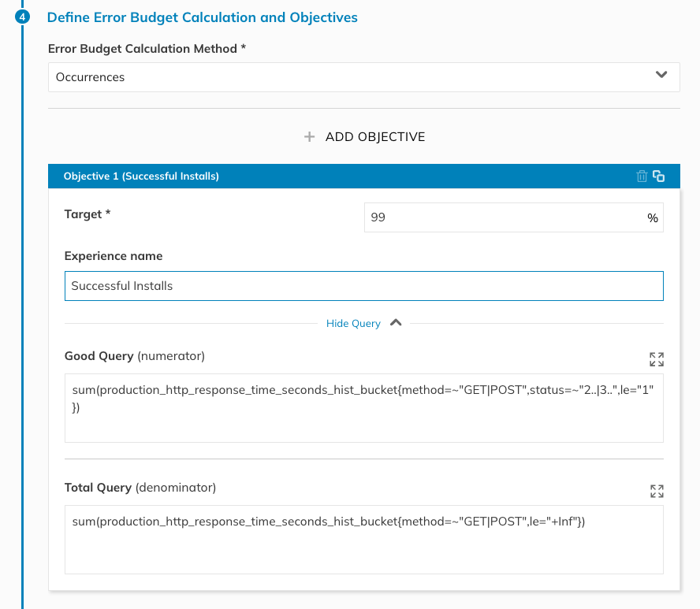This screenshot has height=609, width=700.
Task: Click the plus icon beside ADD OBJECTIVE
Action: [x=309, y=136]
